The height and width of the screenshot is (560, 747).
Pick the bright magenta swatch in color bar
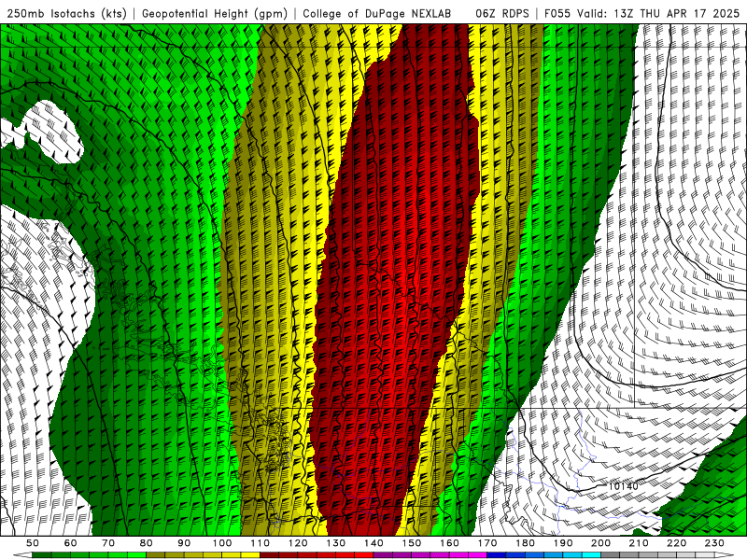(477, 554)
